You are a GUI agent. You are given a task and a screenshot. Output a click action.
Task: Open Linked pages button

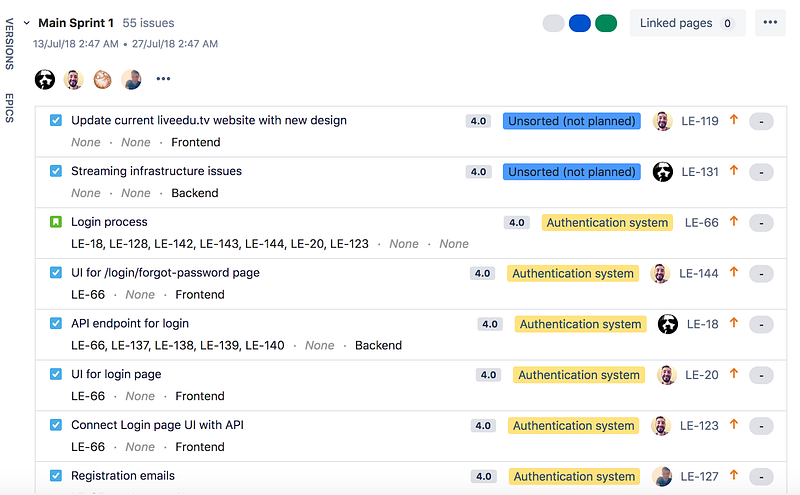tap(687, 23)
